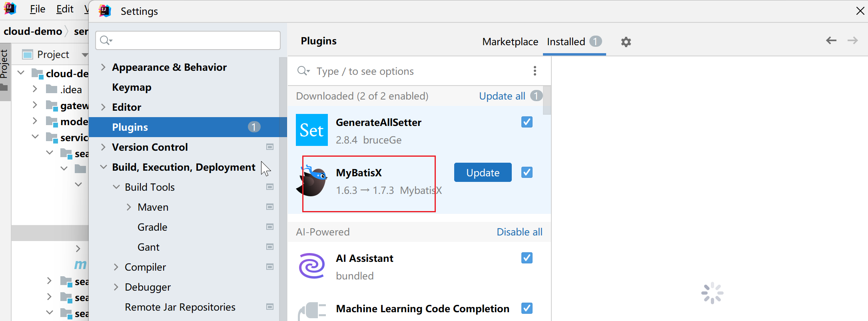Open the three-dot plugin options menu
The width and height of the screenshot is (868, 321).
tap(535, 71)
